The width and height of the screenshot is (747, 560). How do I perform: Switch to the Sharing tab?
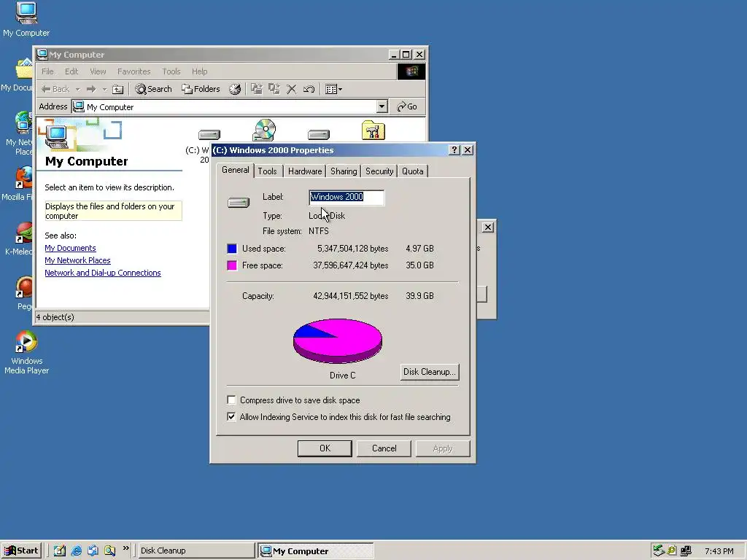tap(344, 171)
